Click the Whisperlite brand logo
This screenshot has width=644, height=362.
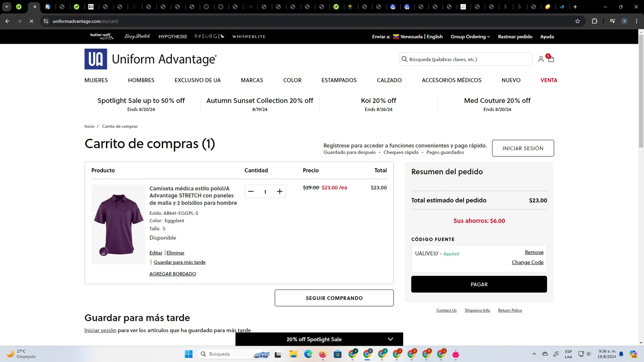point(249,36)
